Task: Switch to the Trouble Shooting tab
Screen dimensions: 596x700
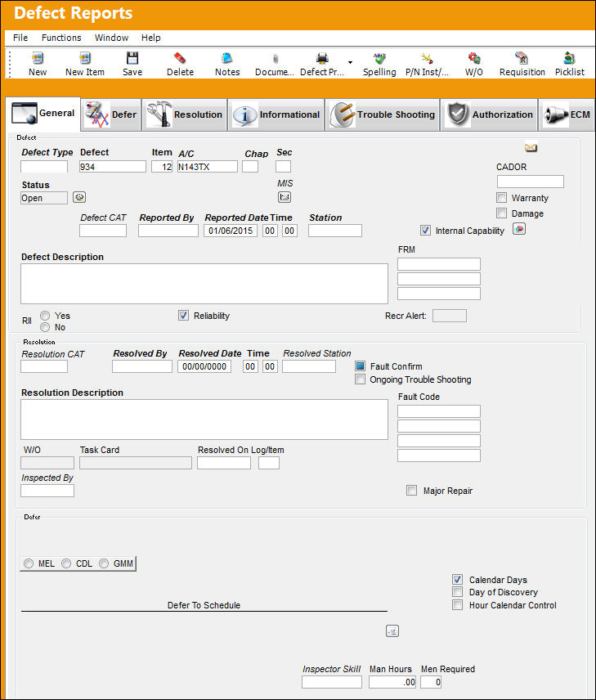Action: pos(383,114)
